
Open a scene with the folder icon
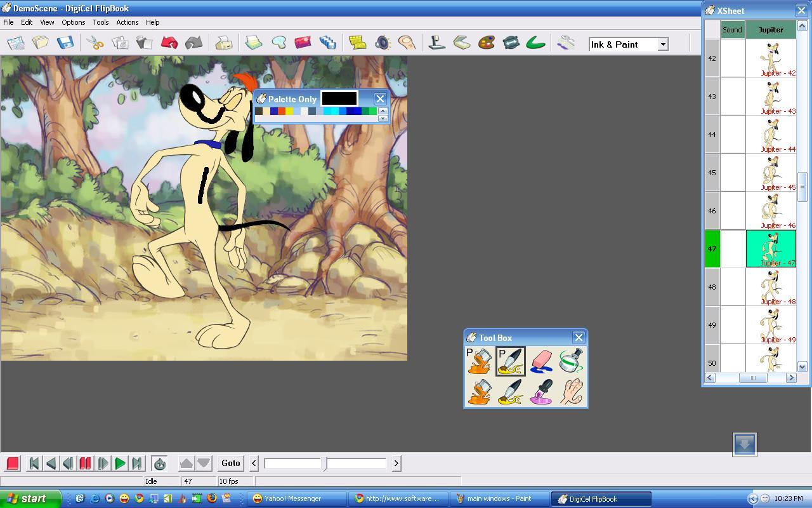(41, 43)
